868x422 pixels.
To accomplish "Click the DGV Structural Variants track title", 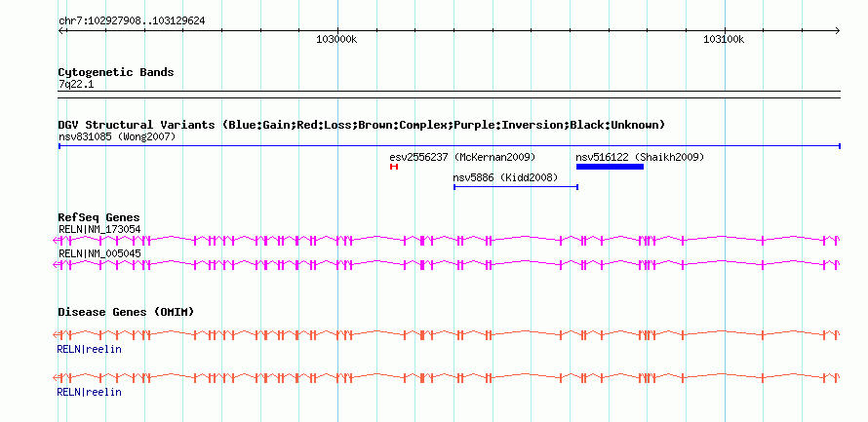I will pos(362,126).
